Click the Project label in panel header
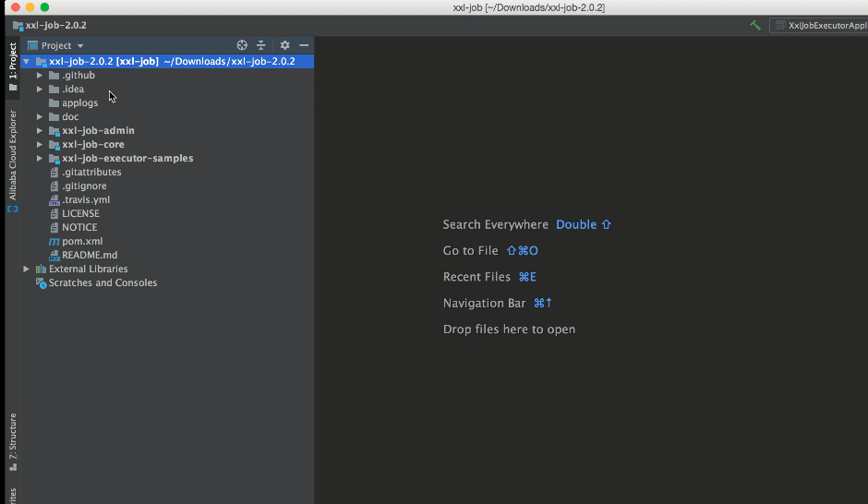The width and height of the screenshot is (868, 504). point(56,45)
